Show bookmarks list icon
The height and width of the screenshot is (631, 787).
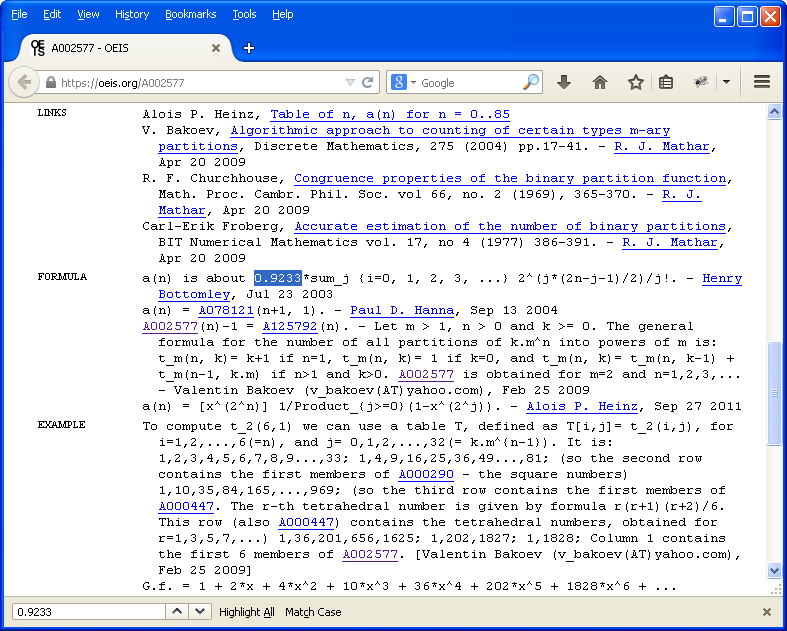point(666,82)
